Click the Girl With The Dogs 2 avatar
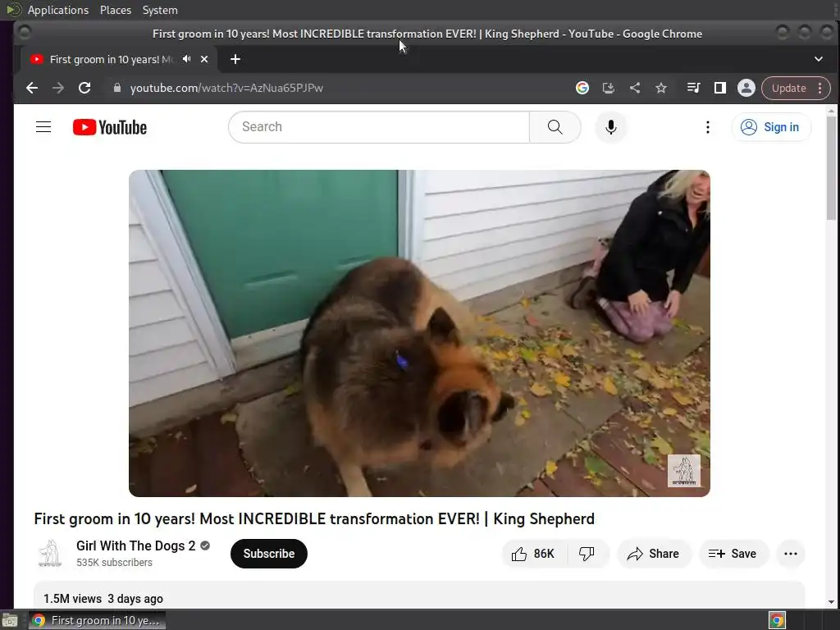Screen dimensions: 840x630 pos(50,554)
